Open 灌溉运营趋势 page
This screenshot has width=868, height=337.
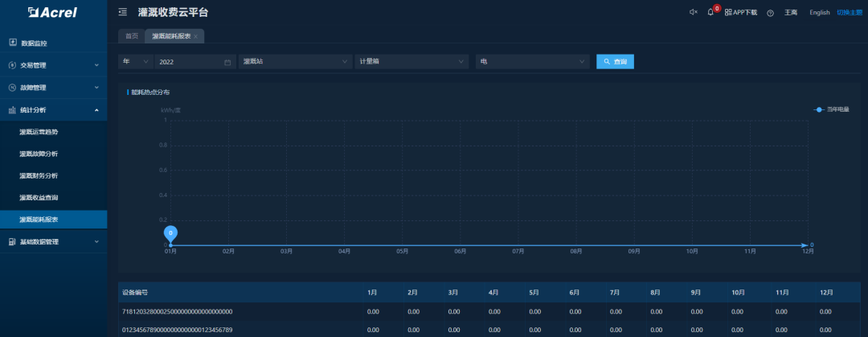pos(53,132)
